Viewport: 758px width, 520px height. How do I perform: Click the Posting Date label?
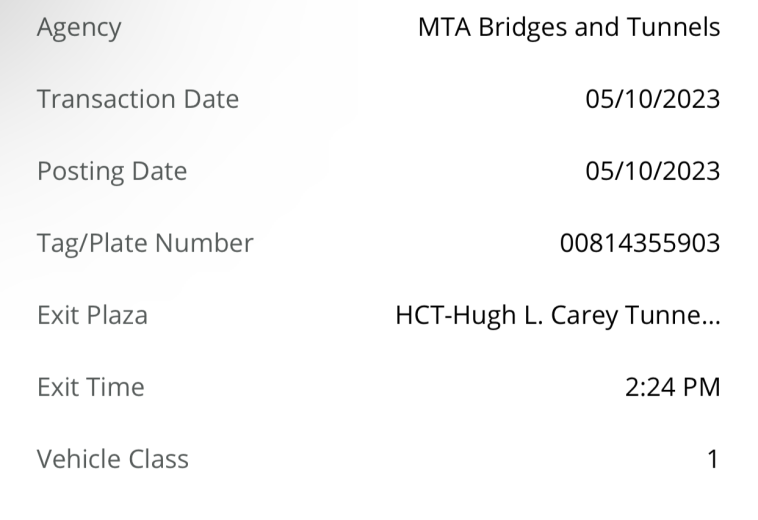(x=112, y=172)
